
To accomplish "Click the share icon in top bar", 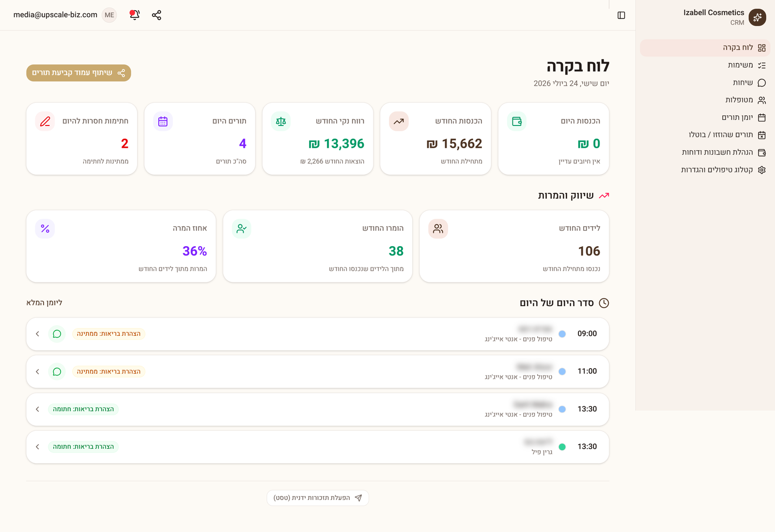I will (x=156, y=15).
